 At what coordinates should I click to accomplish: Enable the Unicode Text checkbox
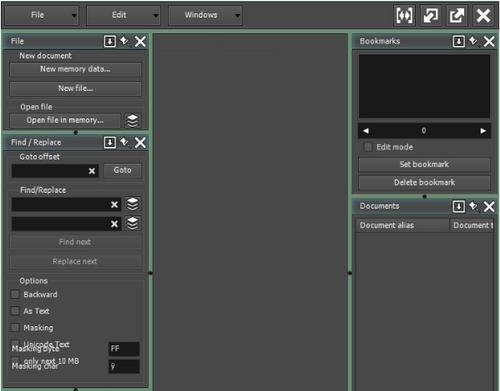tap(15, 344)
